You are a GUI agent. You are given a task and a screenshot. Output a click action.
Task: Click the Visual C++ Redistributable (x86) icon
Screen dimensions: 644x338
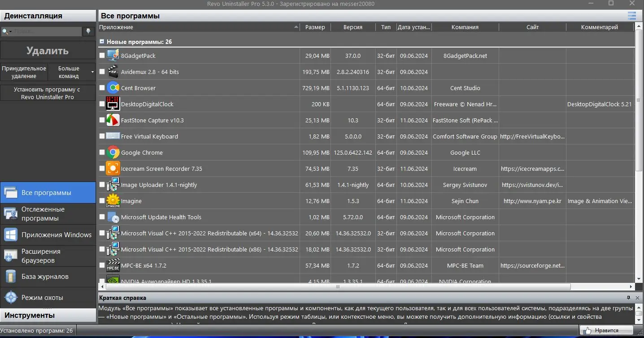[113, 249]
